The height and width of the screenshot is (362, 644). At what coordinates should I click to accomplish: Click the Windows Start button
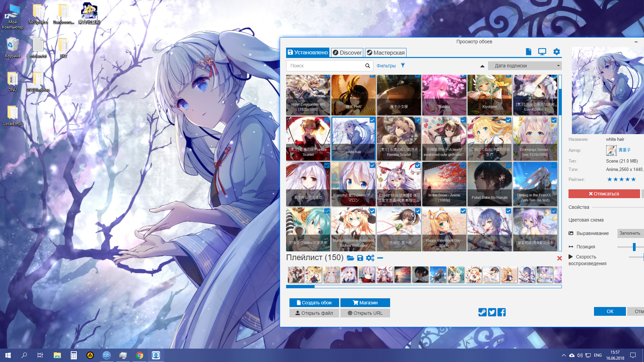[x=8, y=355]
